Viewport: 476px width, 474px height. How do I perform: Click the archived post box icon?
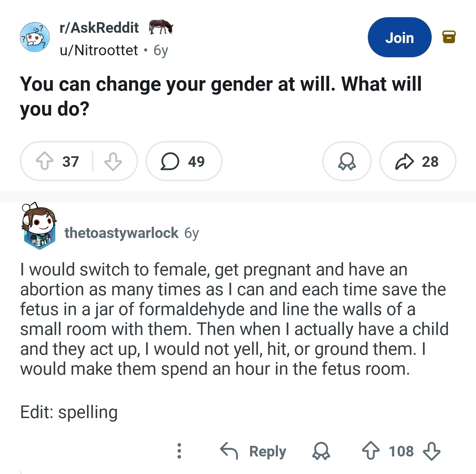click(449, 37)
